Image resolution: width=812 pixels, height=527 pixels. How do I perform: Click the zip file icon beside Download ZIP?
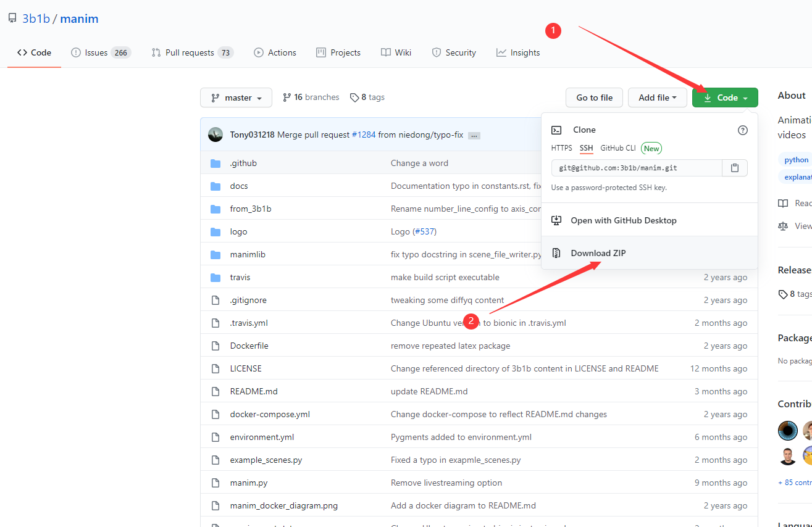pos(556,253)
